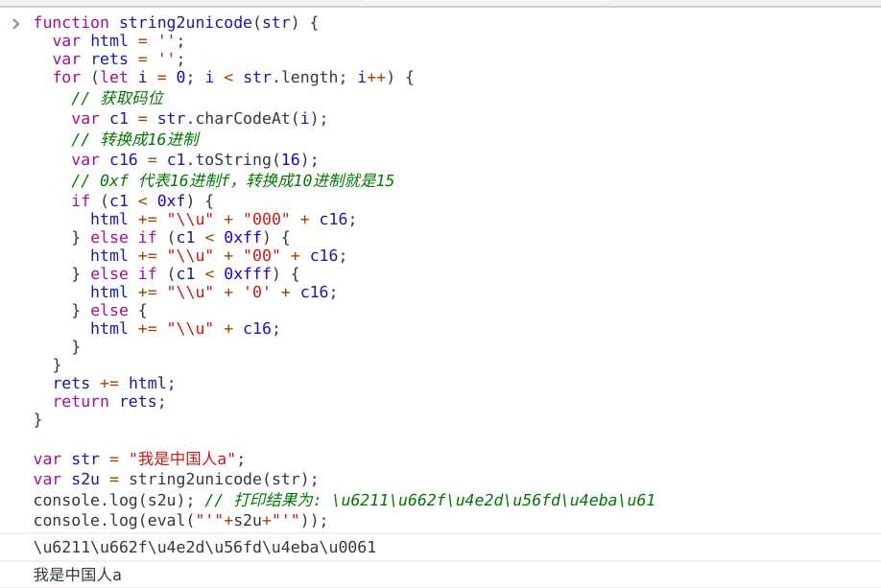Viewport: 881px width, 588px height.
Task: Click the line 'var str = "我是中国人a";'
Action: coord(139,459)
